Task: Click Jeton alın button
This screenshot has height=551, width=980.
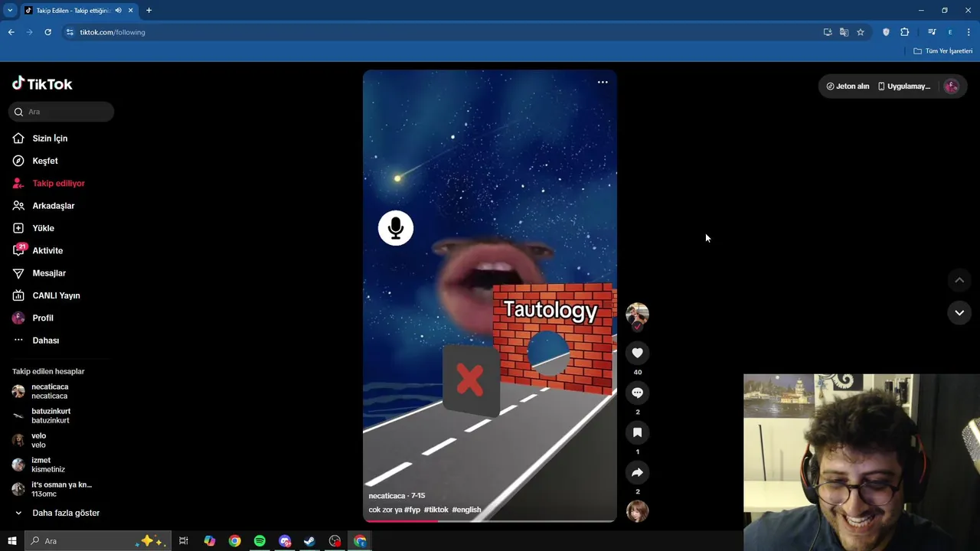Action: point(848,86)
